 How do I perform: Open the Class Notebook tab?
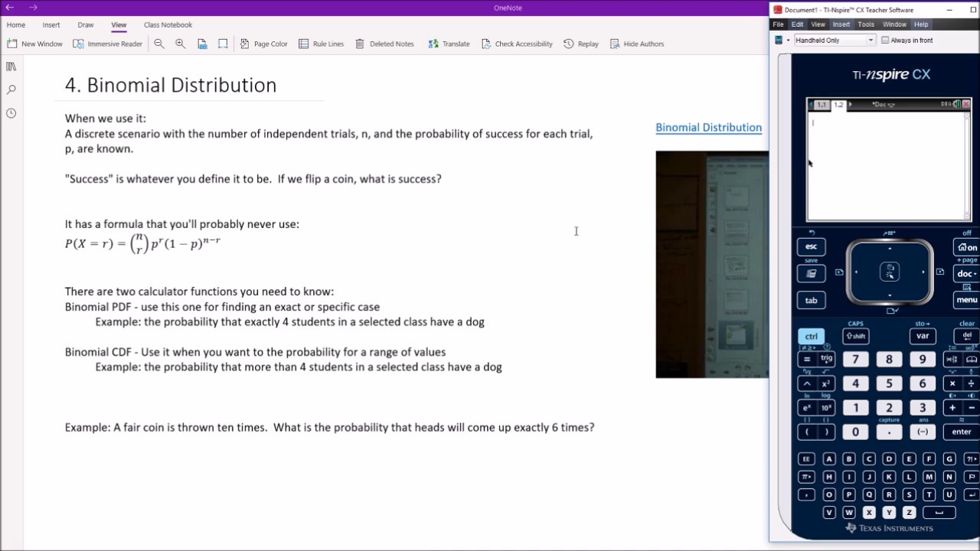coord(168,24)
